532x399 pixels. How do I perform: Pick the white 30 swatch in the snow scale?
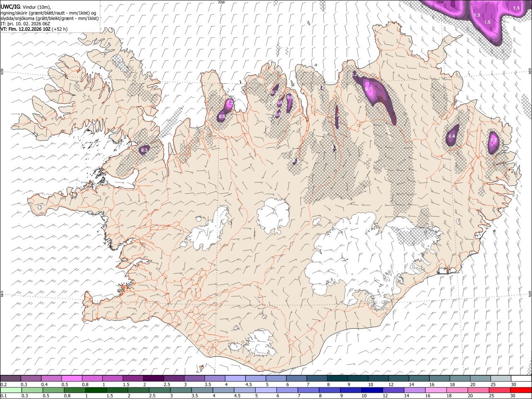tap(522, 379)
